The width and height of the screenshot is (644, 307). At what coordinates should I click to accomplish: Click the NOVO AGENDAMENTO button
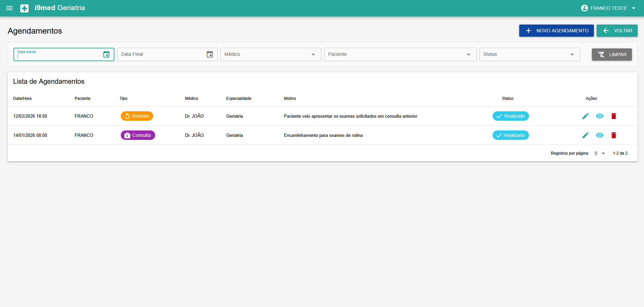pos(556,31)
